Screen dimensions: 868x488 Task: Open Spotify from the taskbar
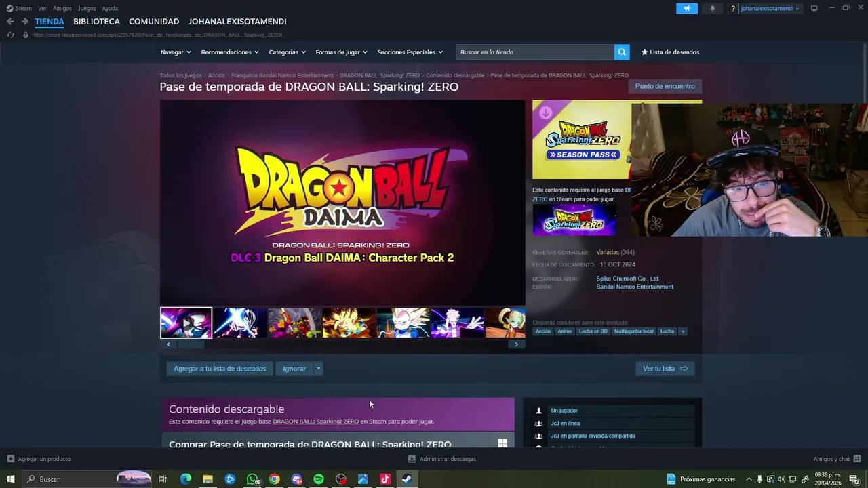click(319, 479)
